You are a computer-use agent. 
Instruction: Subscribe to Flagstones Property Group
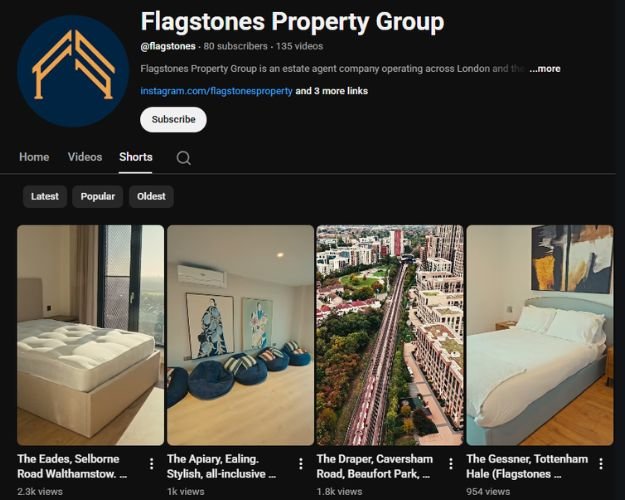(x=173, y=120)
